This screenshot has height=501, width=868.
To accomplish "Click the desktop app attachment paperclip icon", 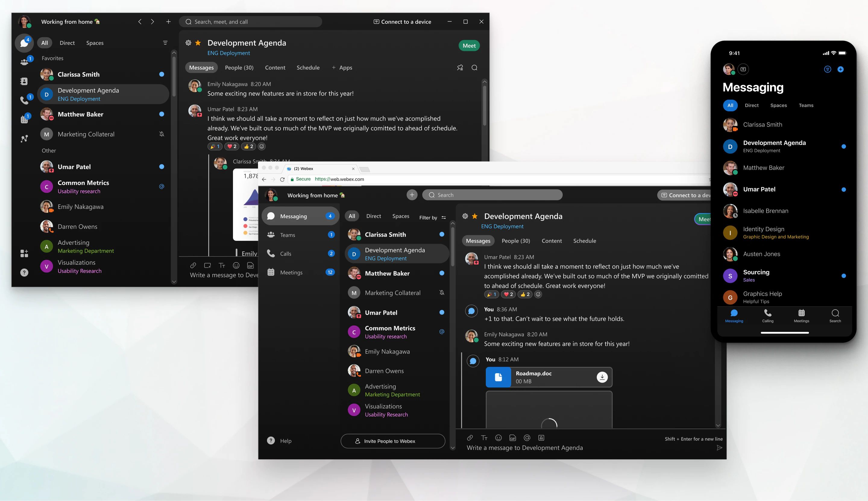I will [193, 265].
